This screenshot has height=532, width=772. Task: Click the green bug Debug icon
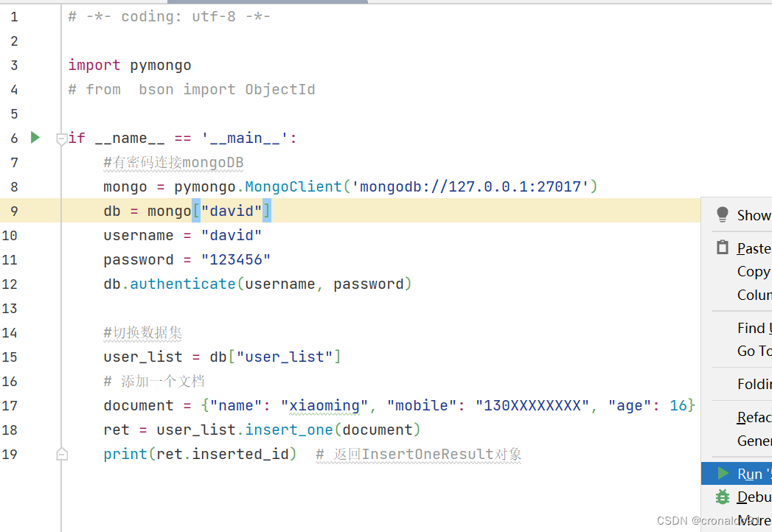coord(723,497)
